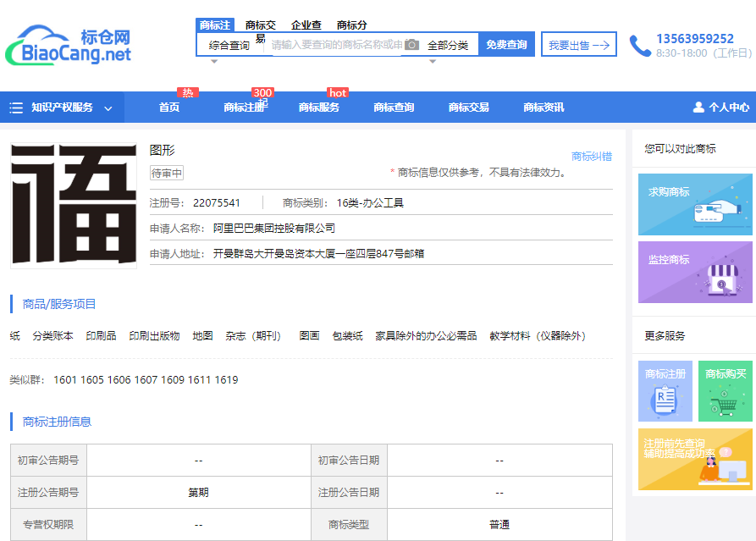Click the 商标注册信息 section heading
The image size is (756, 541).
click(x=57, y=422)
